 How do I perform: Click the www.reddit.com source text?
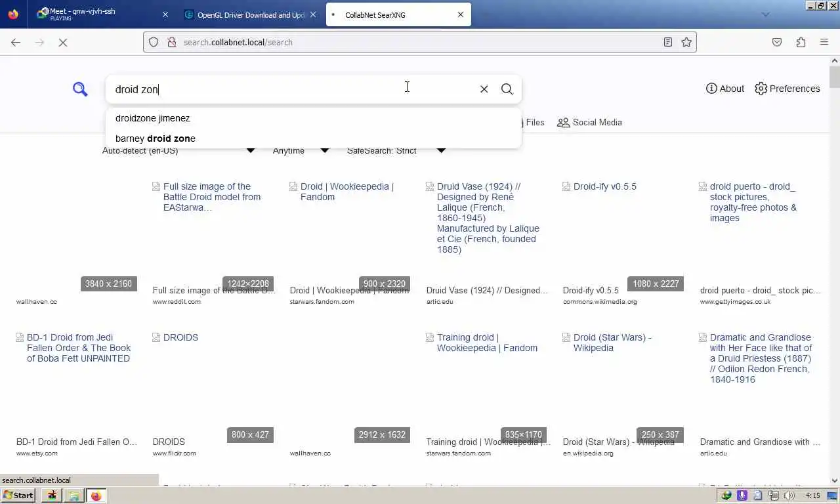point(177,302)
